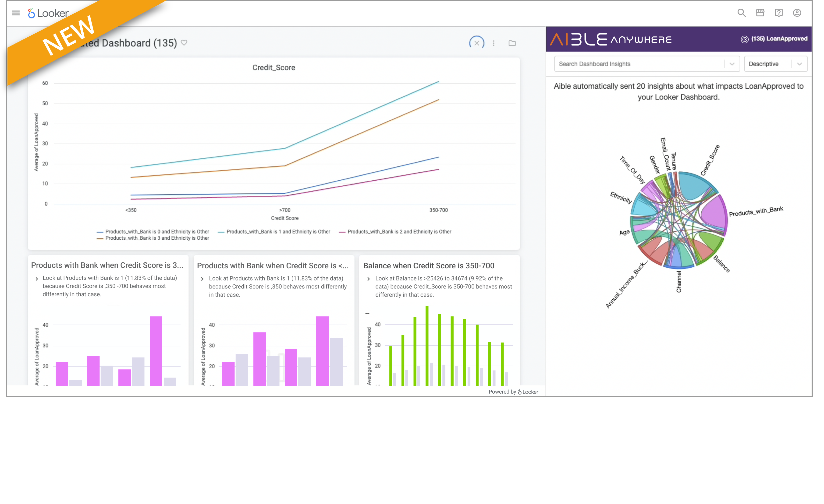
Task: Select Channel label in chord diagram
Action: click(678, 282)
